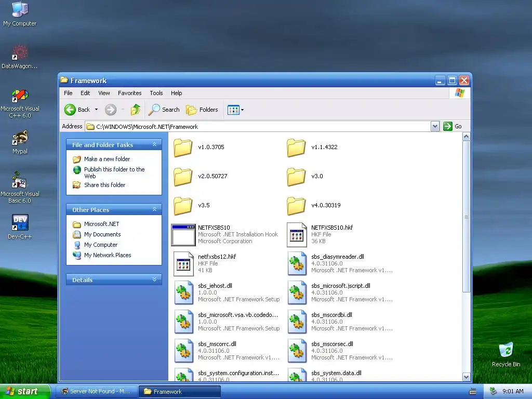Click Publish this folder to the Web

[114, 172]
